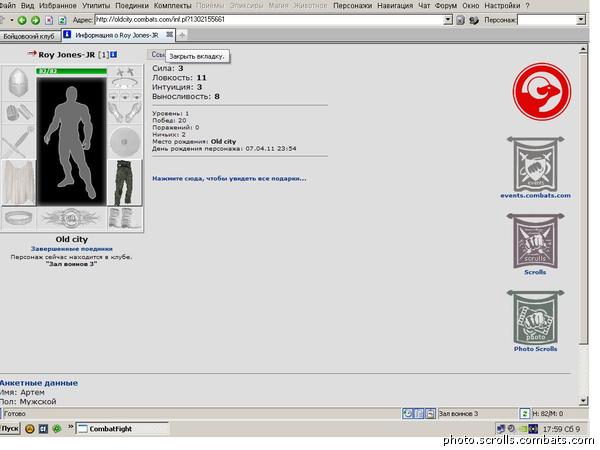Open the Чат menu
This screenshot has height=450, width=600.
click(424, 6)
